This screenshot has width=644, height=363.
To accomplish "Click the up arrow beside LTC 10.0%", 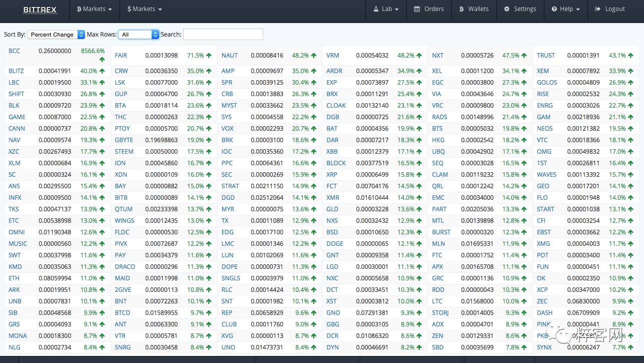I will pos(524,301).
